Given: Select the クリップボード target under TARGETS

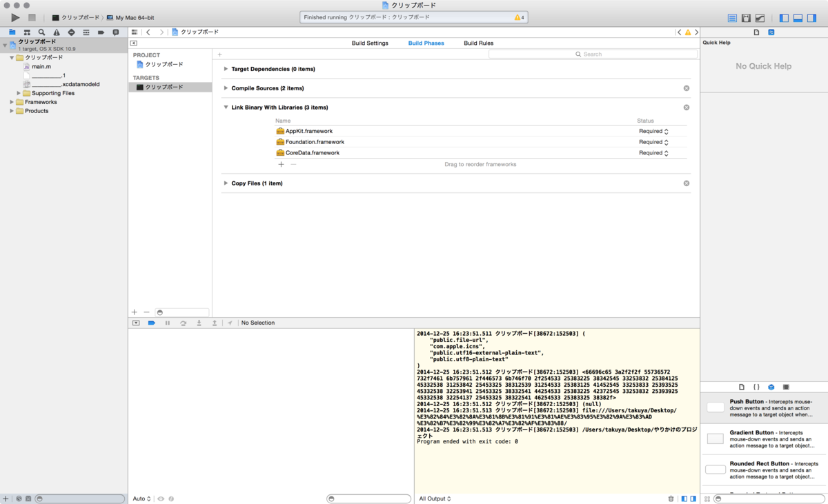Looking at the screenshot, I should coord(170,88).
